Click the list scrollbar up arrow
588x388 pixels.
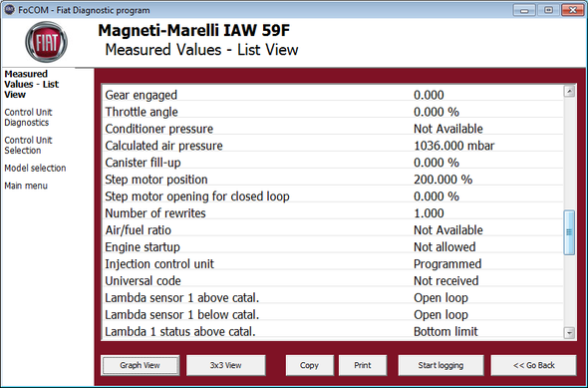point(569,91)
